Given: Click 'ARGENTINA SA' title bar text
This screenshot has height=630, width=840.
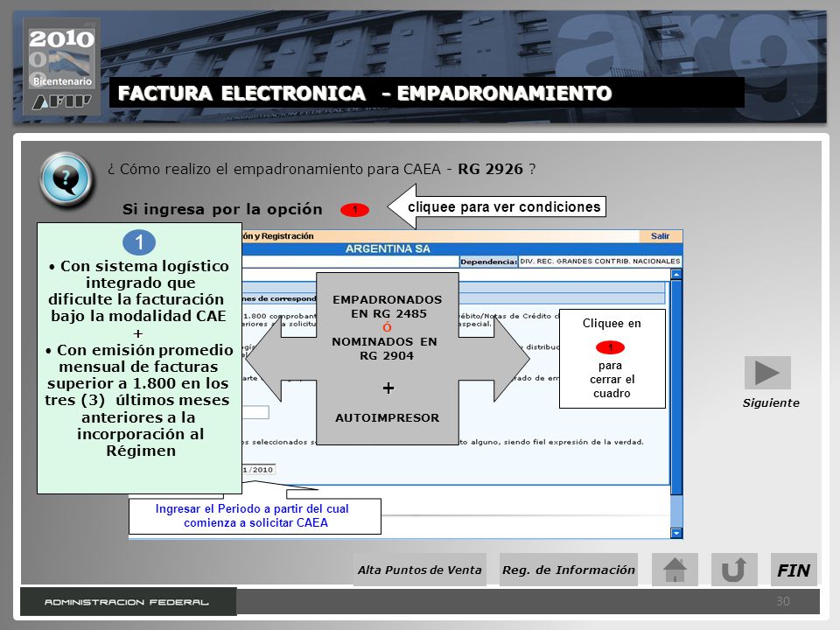Looking at the screenshot, I should (388, 248).
